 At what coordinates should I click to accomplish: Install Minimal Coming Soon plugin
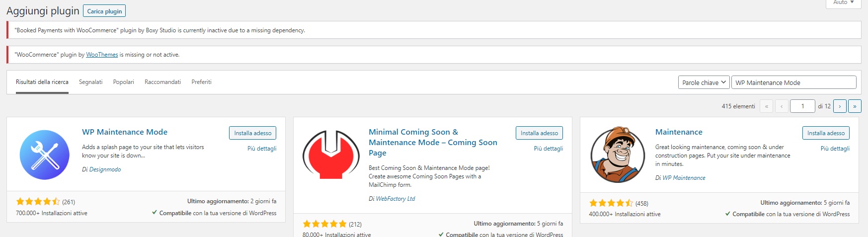(539, 133)
